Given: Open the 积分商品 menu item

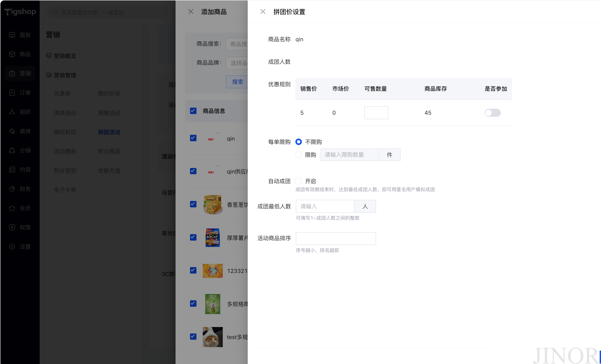Looking at the screenshot, I should [109, 151].
